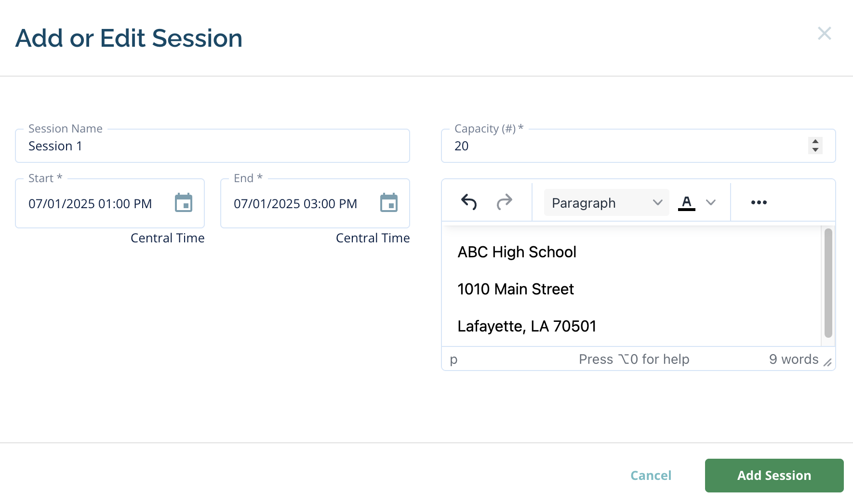Click the redo arrow in editor toolbar

[504, 202]
